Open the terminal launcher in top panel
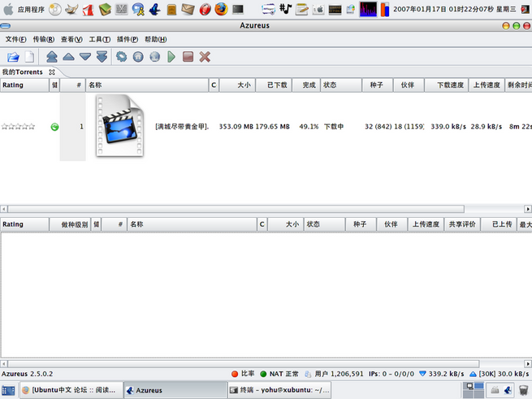The image size is (532, 399). coord(238,9)
